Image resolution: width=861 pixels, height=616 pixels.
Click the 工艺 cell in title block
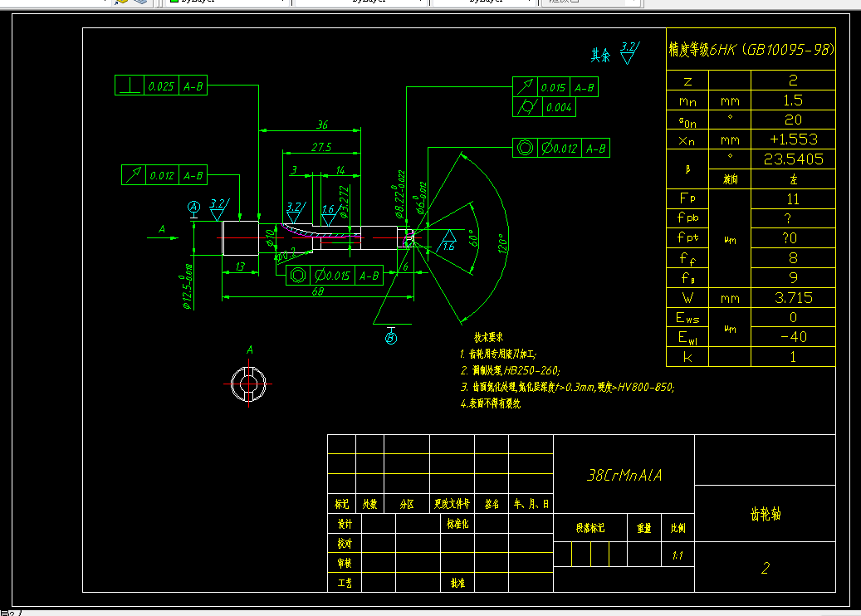(345, 583)
